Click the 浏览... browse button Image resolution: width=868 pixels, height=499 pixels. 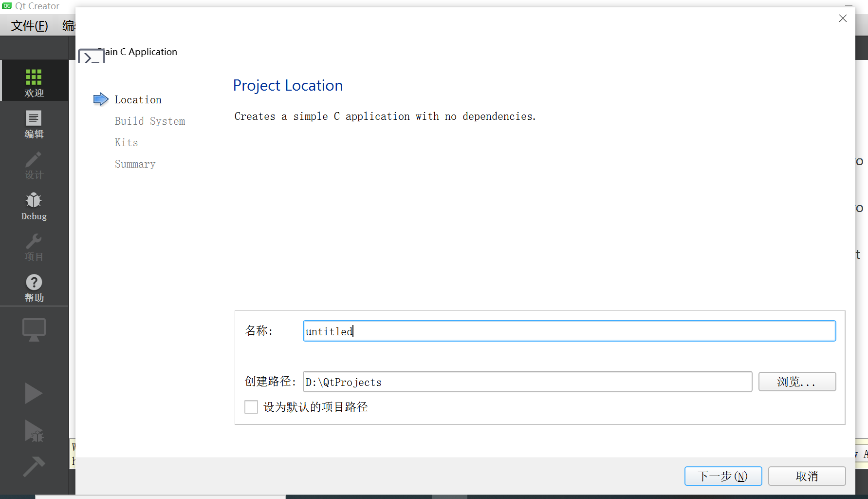pyautogui.click(x=797, y=382)
